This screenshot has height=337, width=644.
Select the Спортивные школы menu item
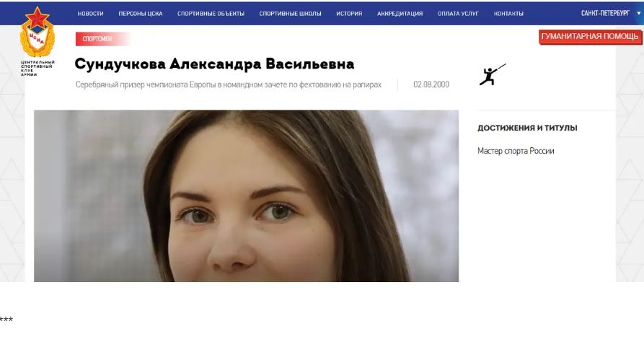point(290,14)
